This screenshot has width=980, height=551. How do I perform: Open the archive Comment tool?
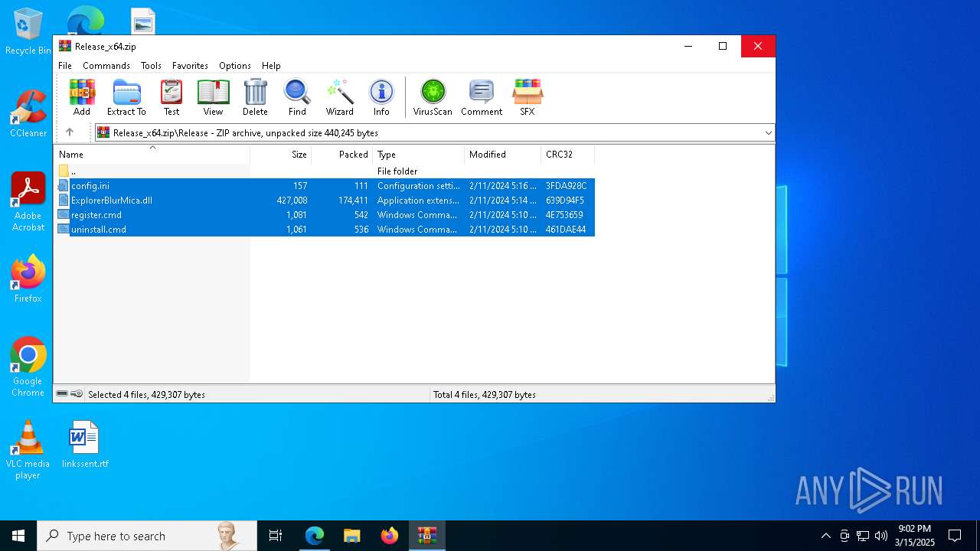[x=482, y=97]
